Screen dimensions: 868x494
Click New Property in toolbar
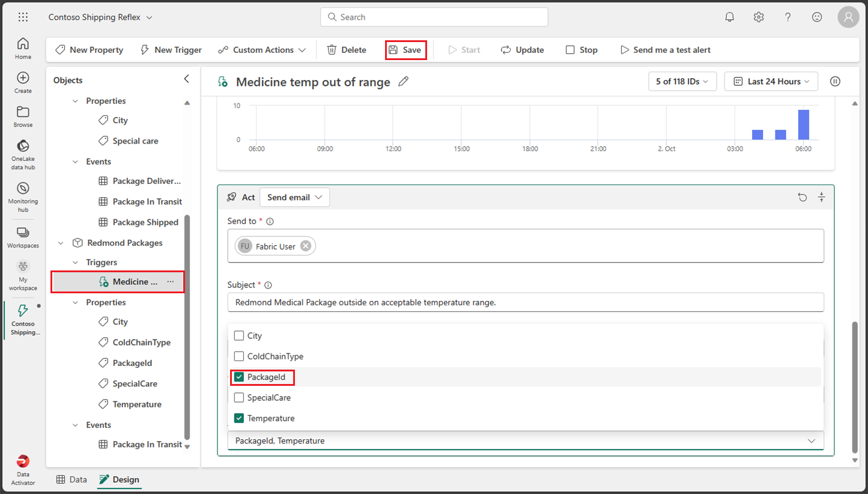(x=89, y=50)
